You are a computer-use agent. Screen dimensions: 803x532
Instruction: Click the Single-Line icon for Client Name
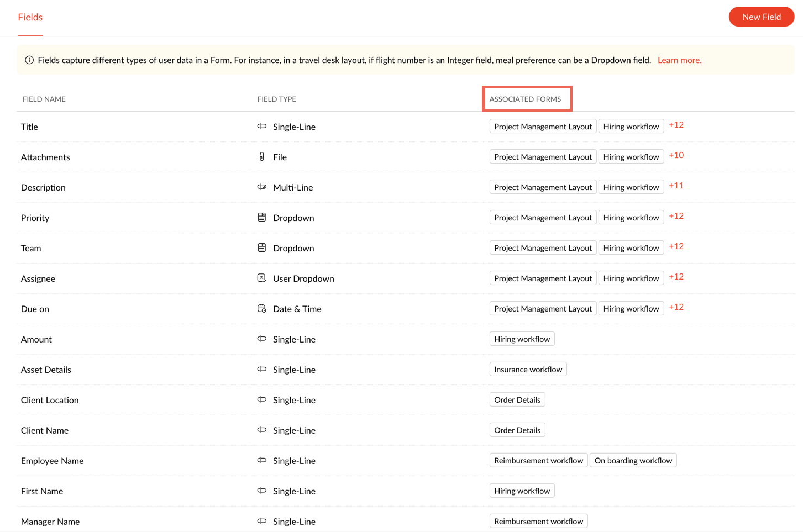click(262, 430)
